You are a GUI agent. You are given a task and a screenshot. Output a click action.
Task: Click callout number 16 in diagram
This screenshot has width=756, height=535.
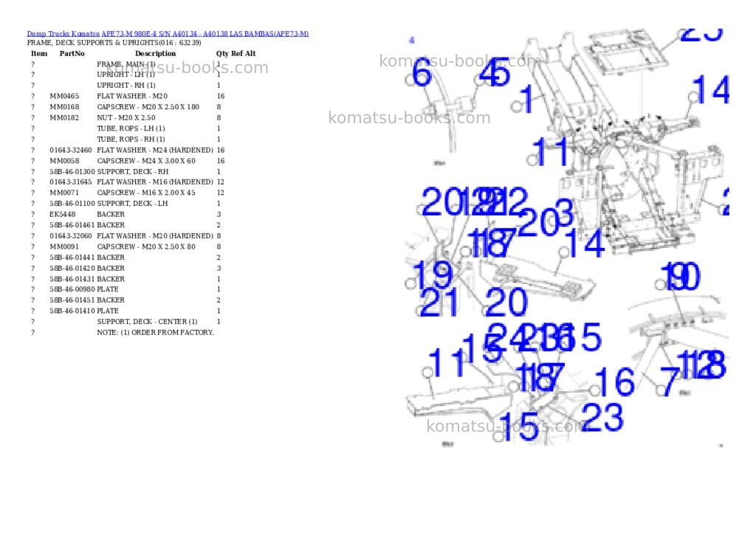click(615, 382)
